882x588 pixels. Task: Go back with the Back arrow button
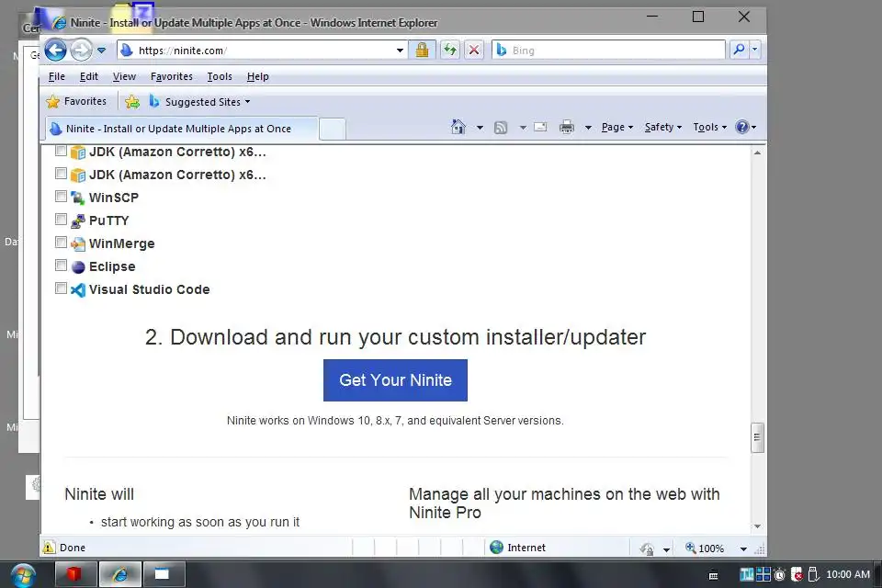(x=55, y=51)
